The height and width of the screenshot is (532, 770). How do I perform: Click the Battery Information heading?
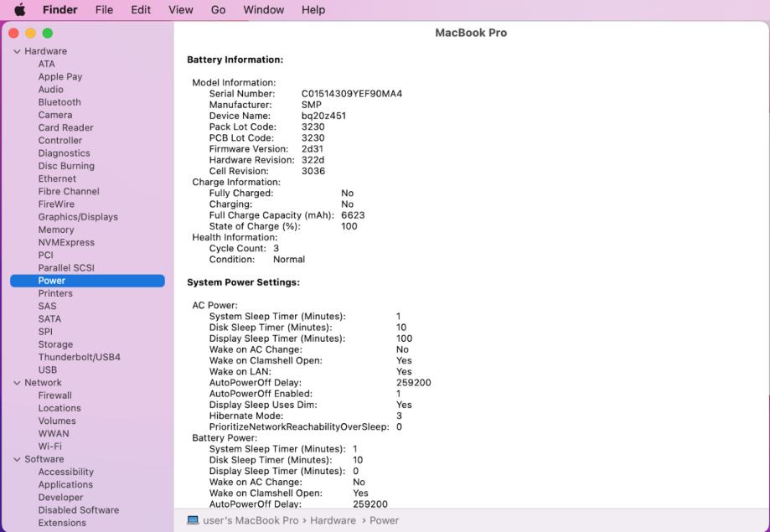point(235,60)
